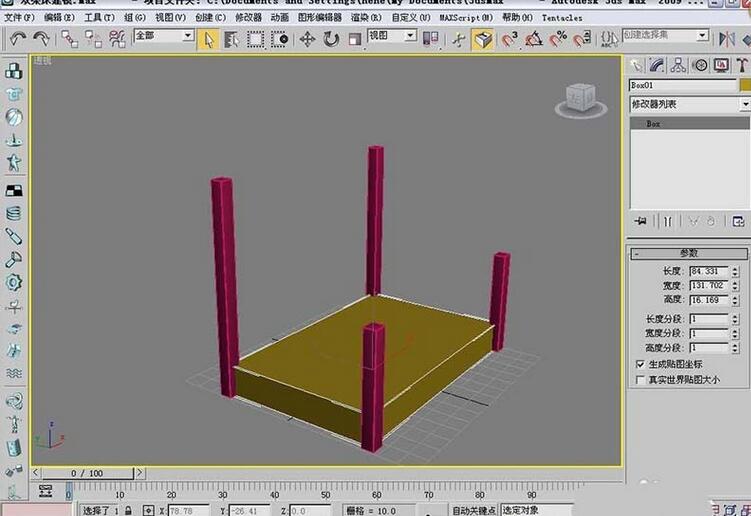751x516 pixels.
Task: Click the cloth (shirt) icon in left sidebar
Action: [14, 94]
